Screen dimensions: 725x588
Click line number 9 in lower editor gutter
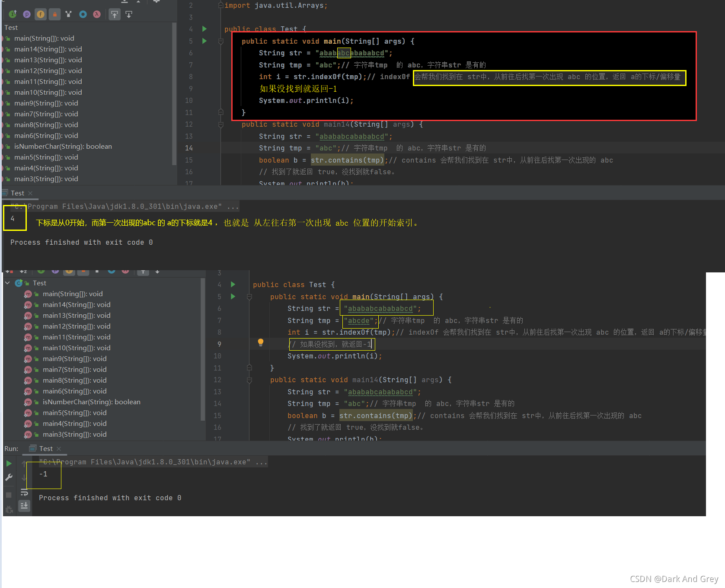[x=219, y=345]
